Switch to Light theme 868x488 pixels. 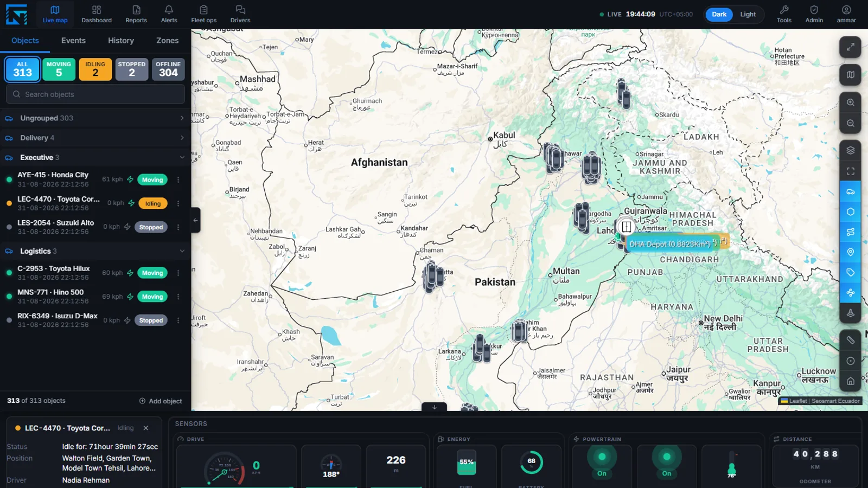[748, 15]
